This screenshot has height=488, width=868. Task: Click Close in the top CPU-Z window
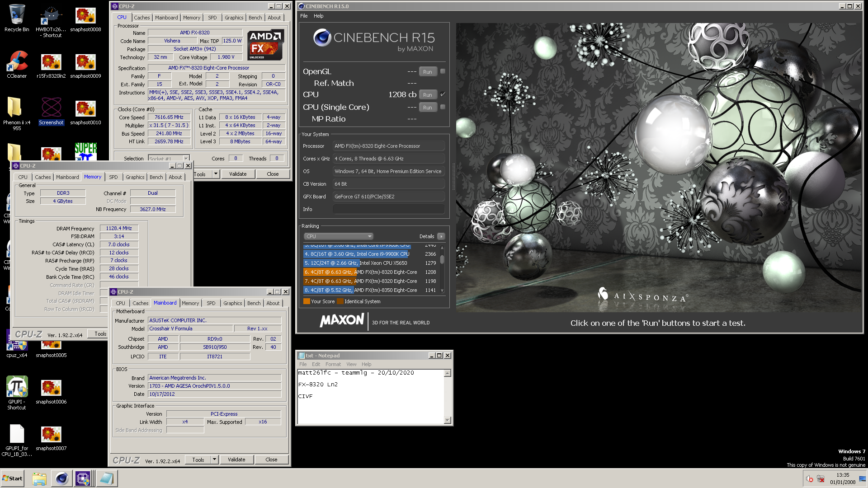273,174
